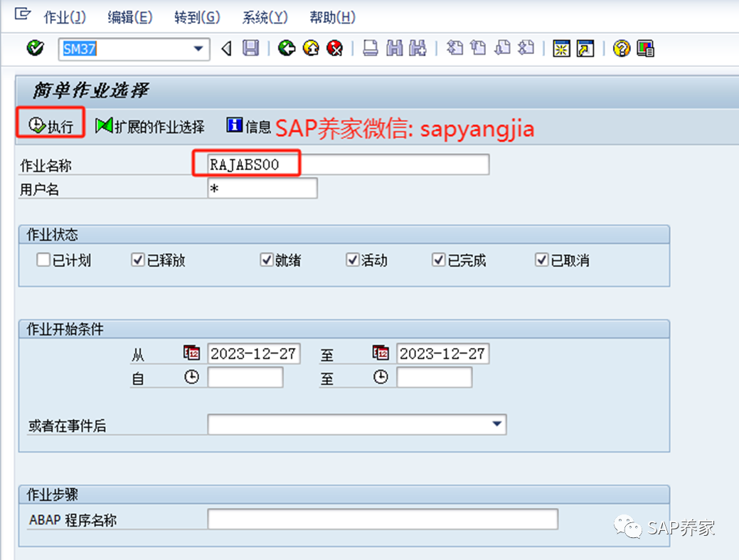Click the Previous Page icon
This screenshot has width=739, height=560.
click(x=479, y=48)
